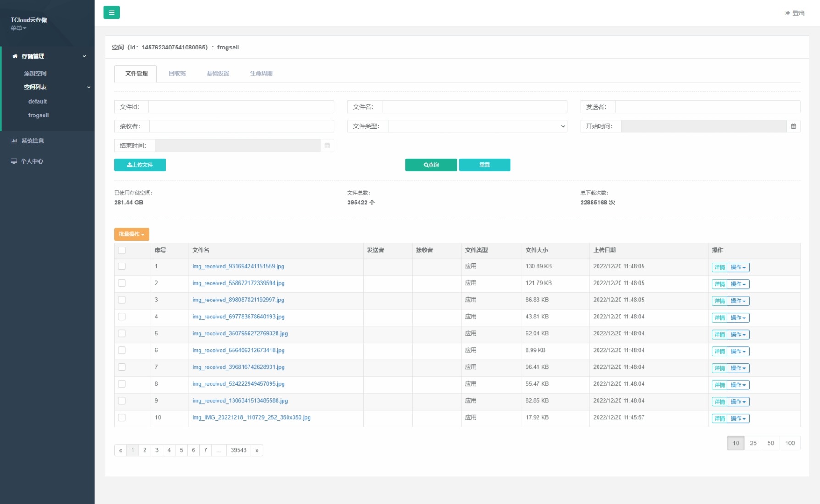
Task: Open file img_IMG_20221218_110729_252_350x350.jpg
Action: click(251, 417)
